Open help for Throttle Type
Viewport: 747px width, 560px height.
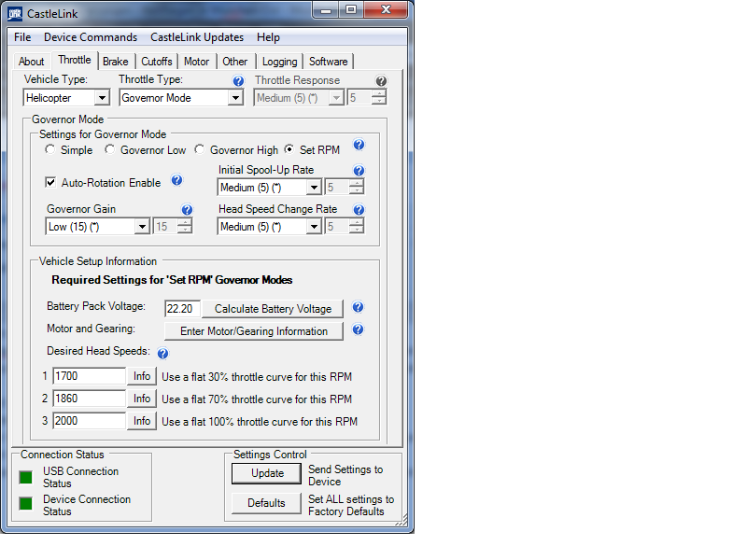pos(238,81)
